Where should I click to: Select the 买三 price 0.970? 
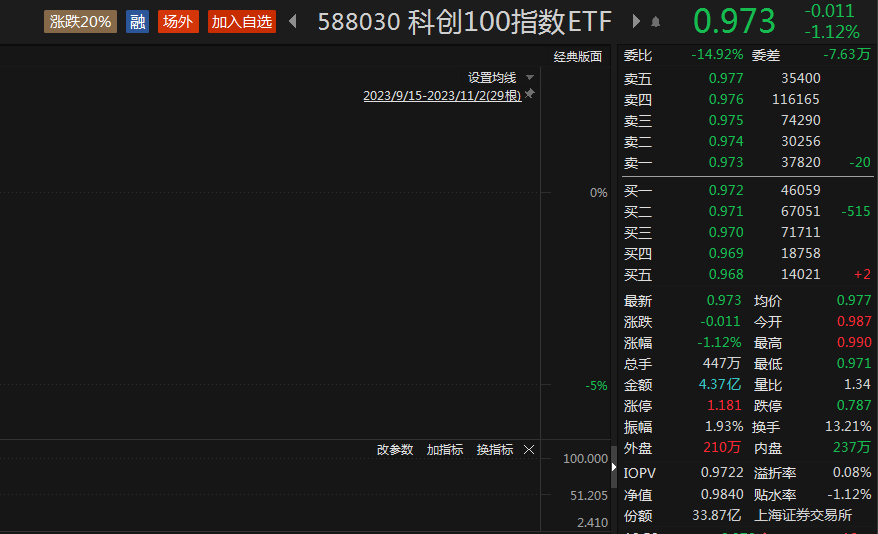726,232
